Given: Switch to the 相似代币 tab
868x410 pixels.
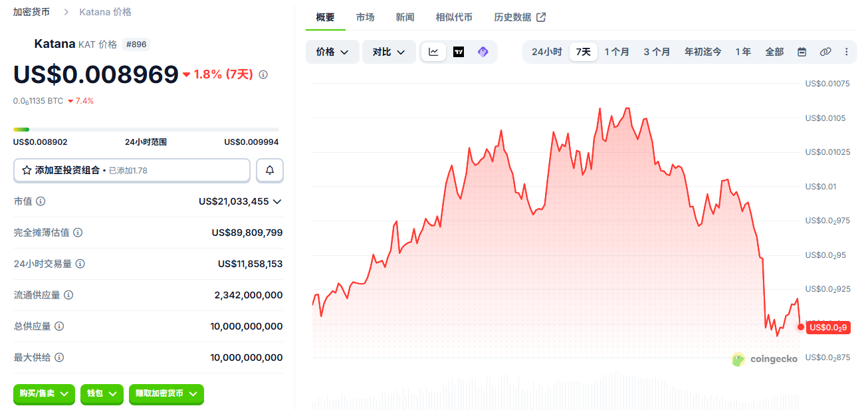Looking at the screenshot, I should click(x=454, y=17).
